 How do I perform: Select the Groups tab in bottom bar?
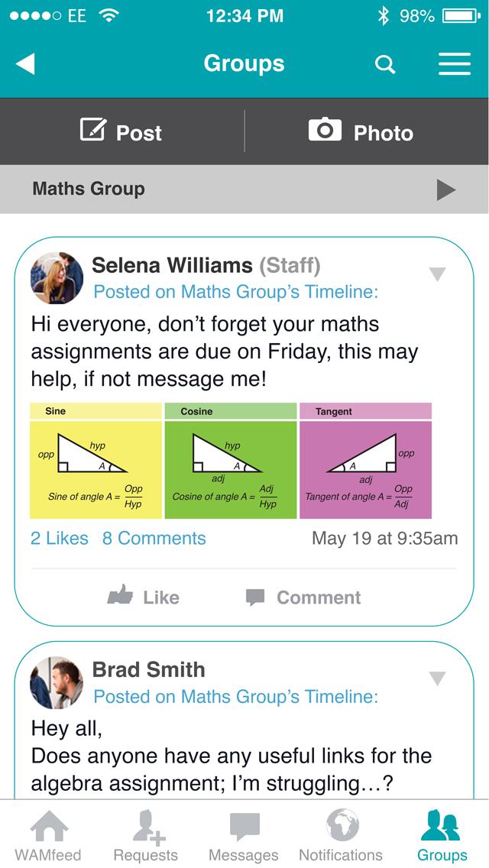click(x=442, y=834)
